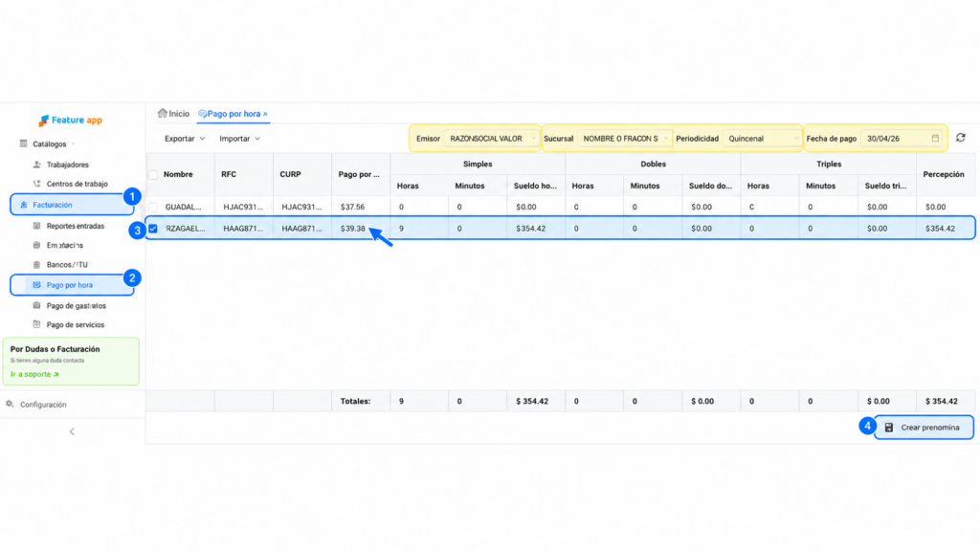Open the Emisor dropdown
This screenshot has width=980, height=551.
(x=491, y=139)
